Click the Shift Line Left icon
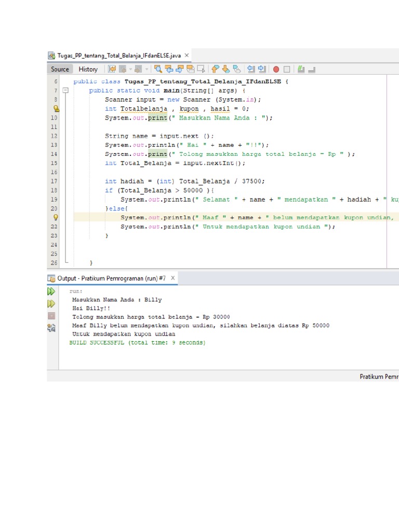 [251, 69]
